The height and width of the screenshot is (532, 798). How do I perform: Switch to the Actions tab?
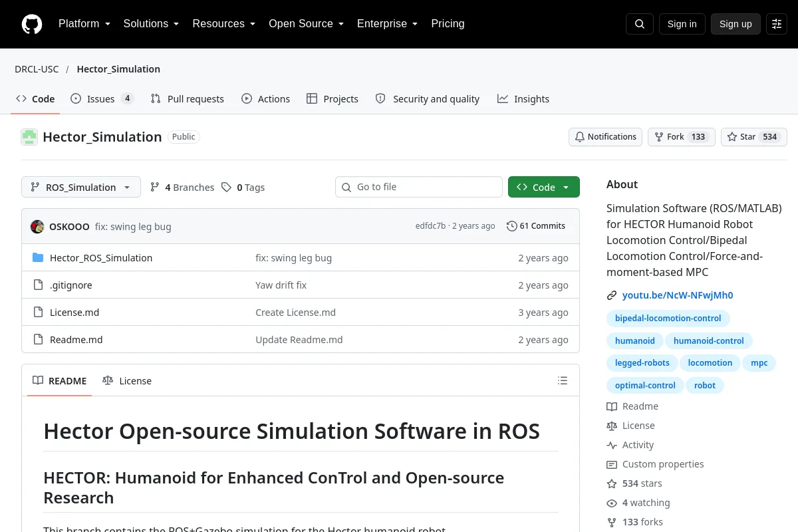(265, 99)
